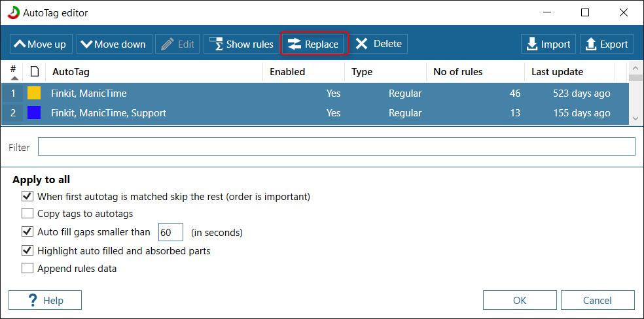Select the blue color swatch of row 2

coord(34,113)
